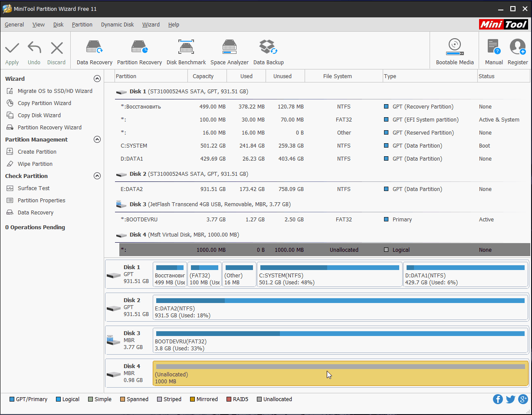This screenshot has height=415, width=532.
Task: Sort by Status column header
Action: (x=504, y=76)
